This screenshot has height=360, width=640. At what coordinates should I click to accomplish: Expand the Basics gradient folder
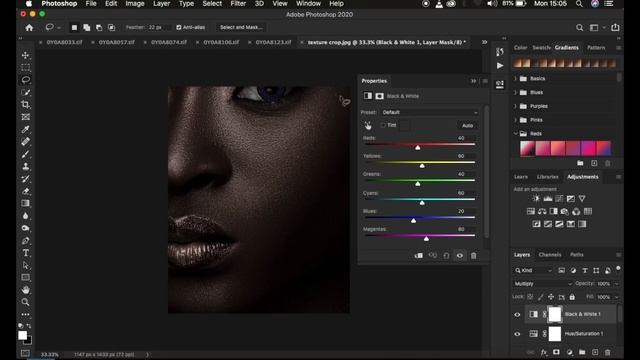[516, 78]
